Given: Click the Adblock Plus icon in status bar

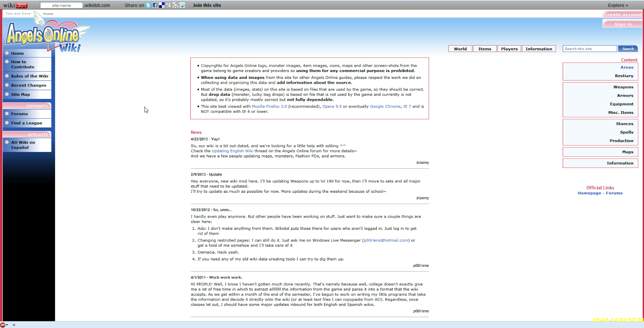Looking at the screenshot, I should tap(3, 325).
